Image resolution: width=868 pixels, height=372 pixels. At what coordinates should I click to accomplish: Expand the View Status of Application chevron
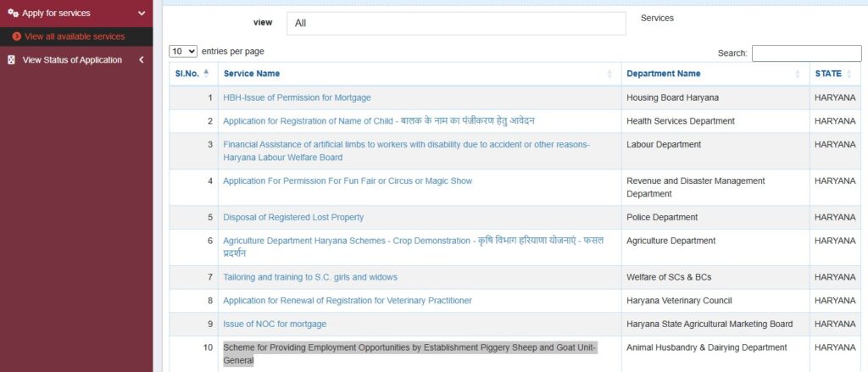pos(141,60)
